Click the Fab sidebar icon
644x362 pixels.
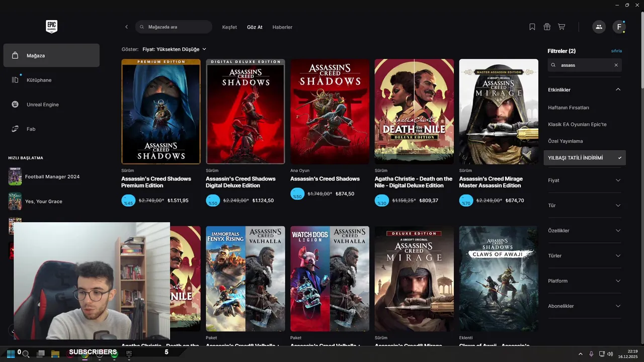15,129
